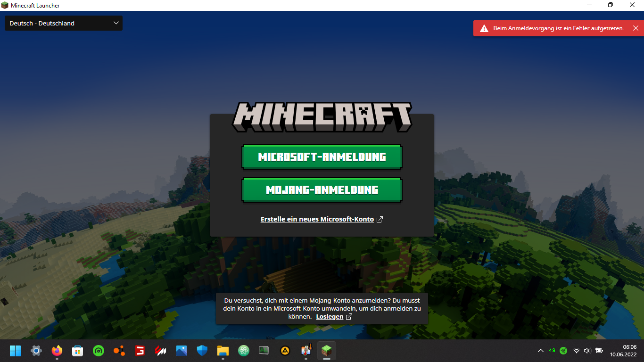
Task: Open File Explorer from the taskbar
Action: tap(223, 351)
